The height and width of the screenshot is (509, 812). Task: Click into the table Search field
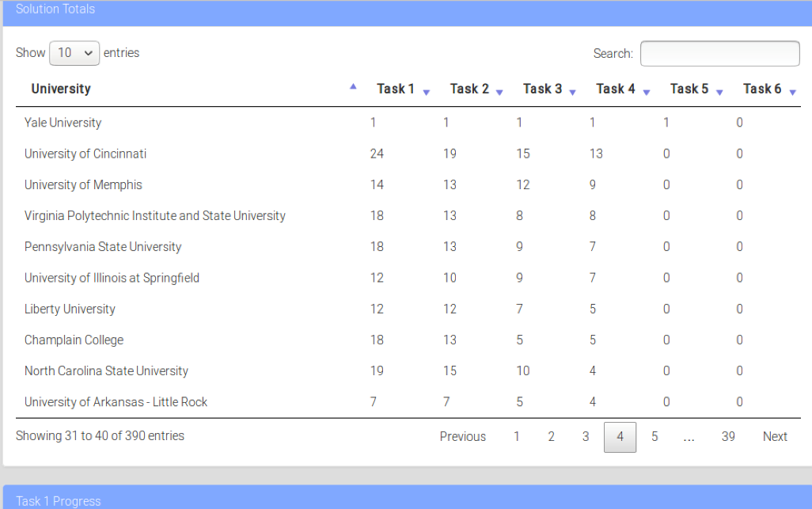(x=719, y=54)
